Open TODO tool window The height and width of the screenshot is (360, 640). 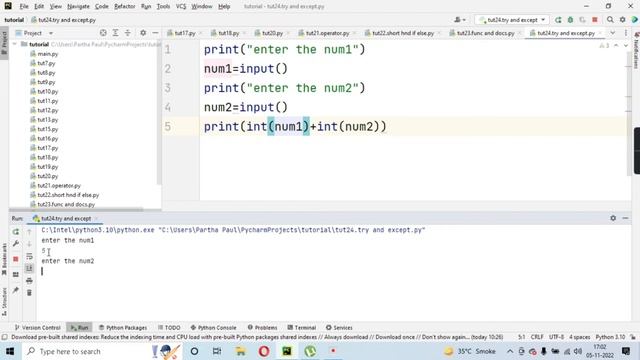click(x=169, y=327)
